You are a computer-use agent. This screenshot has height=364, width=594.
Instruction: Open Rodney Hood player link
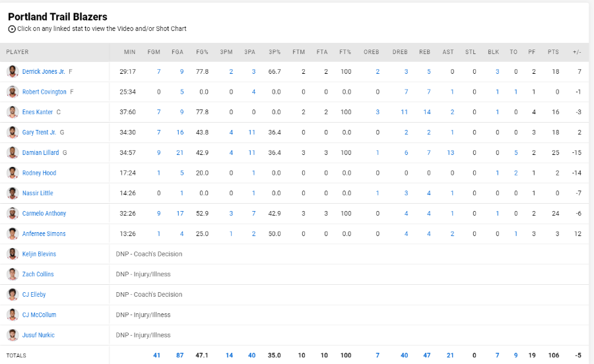coord(39,173)
